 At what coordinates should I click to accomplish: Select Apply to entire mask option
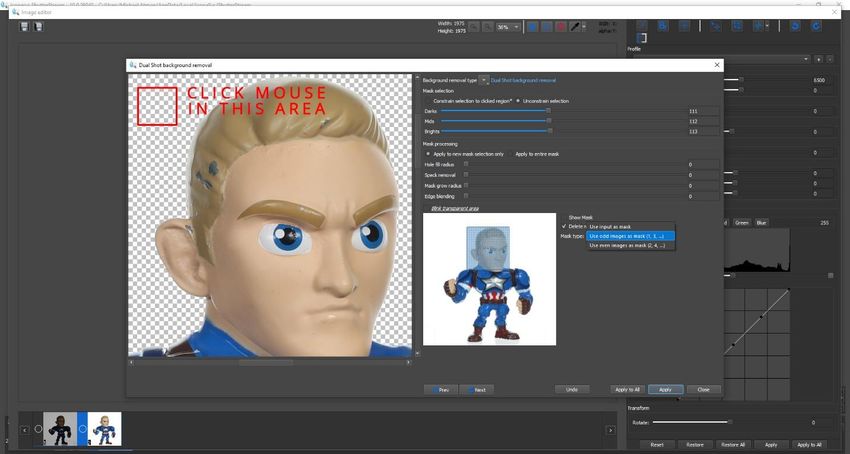(x=534, y=154)
